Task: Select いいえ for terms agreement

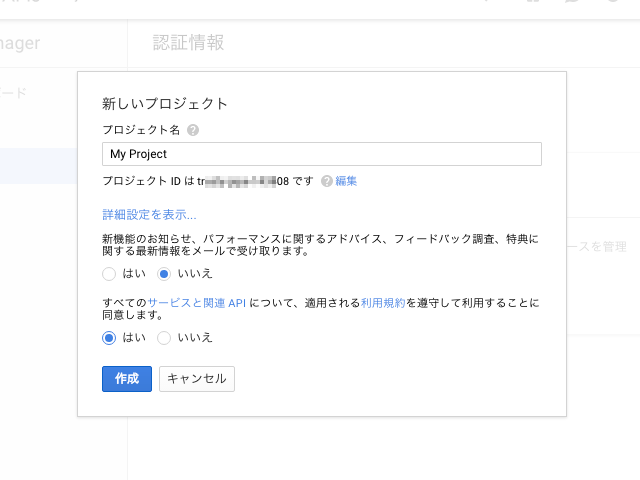Action: tap(164, 338)
